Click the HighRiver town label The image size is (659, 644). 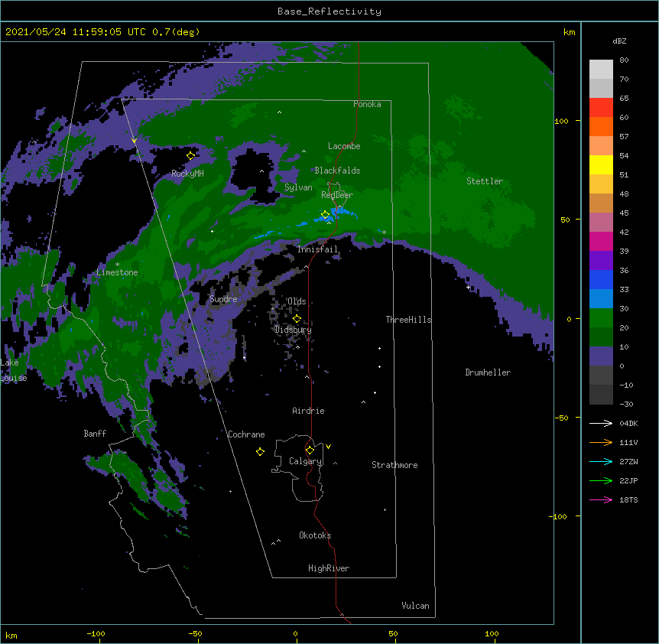pyautogui.click(x=329, y=568)
